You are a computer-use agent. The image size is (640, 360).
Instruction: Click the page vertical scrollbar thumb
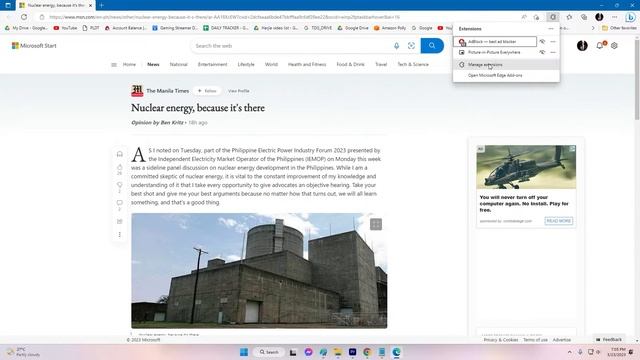[x=637, y=80]
